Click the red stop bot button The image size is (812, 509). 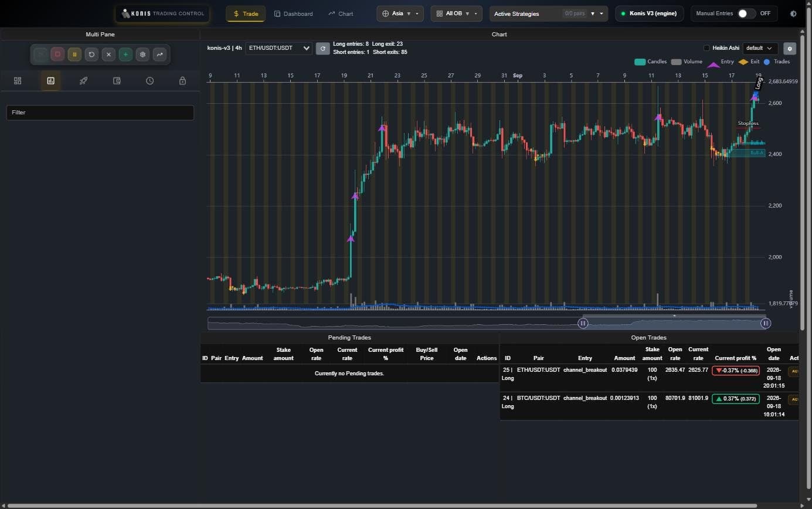coord(57,55)
